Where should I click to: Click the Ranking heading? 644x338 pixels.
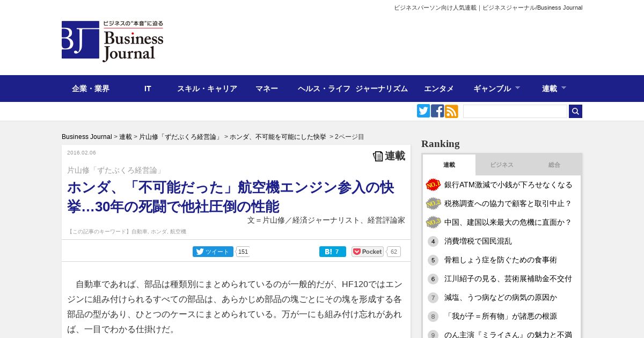(441, 144)
